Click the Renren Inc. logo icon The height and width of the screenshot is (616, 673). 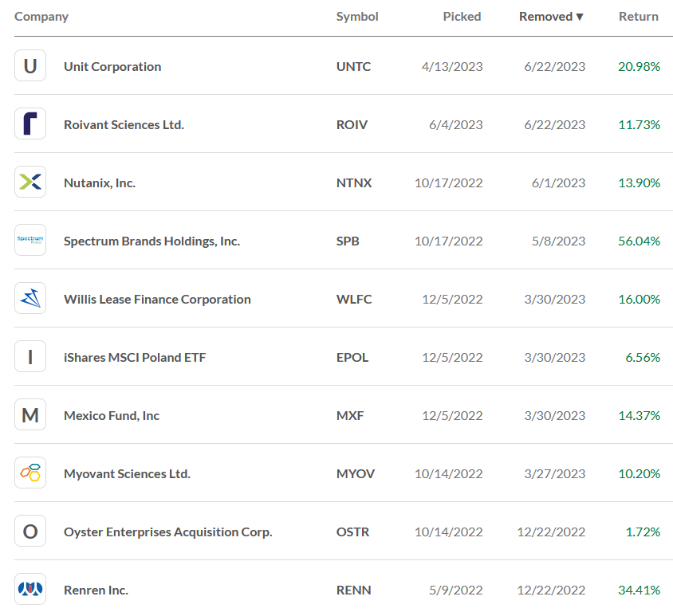coord(30,590)
